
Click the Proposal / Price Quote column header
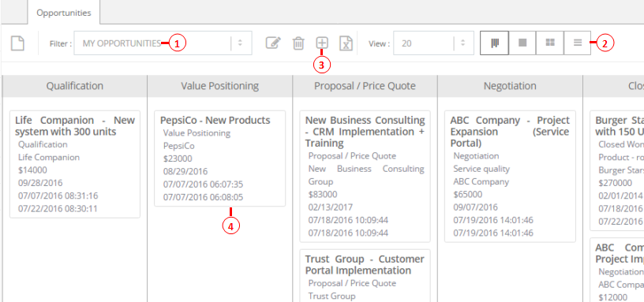[x=365, y=86]
